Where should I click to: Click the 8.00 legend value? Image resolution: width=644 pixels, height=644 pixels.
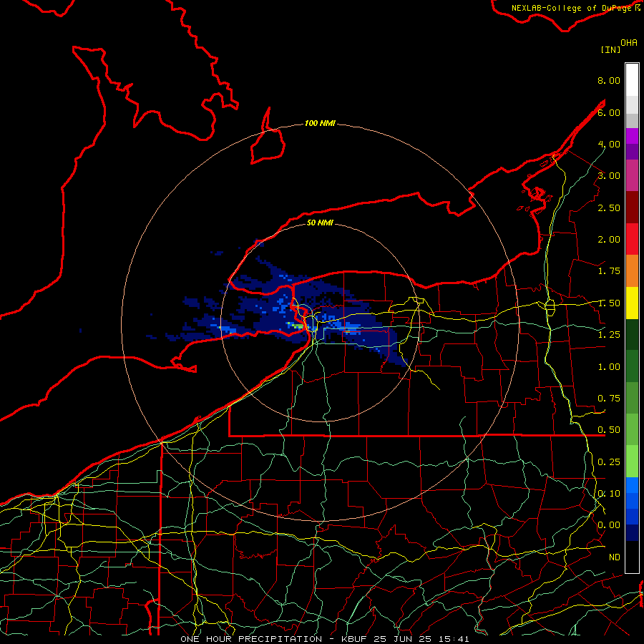click(608, 80)
